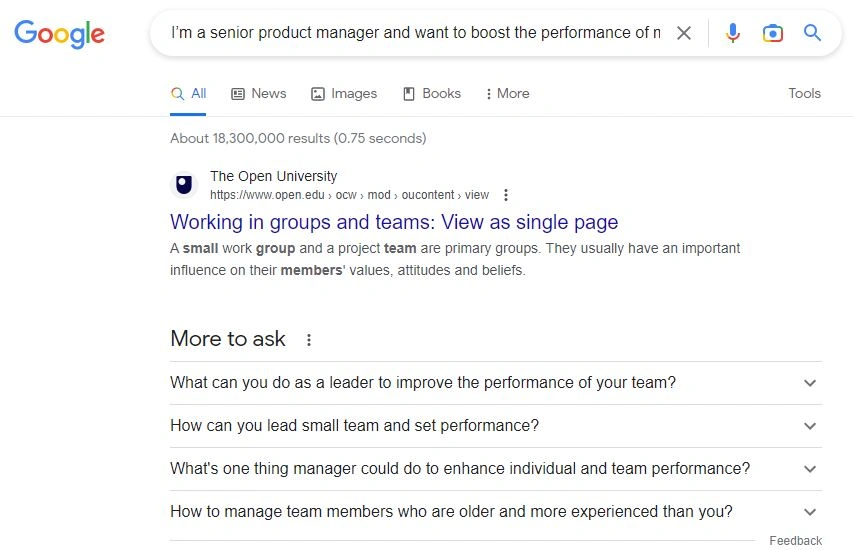This screenshot has height=550, width=853.
Task: Open the three-dot options next to More to ask
Action: pyautogui.click(x=308, y=340)
